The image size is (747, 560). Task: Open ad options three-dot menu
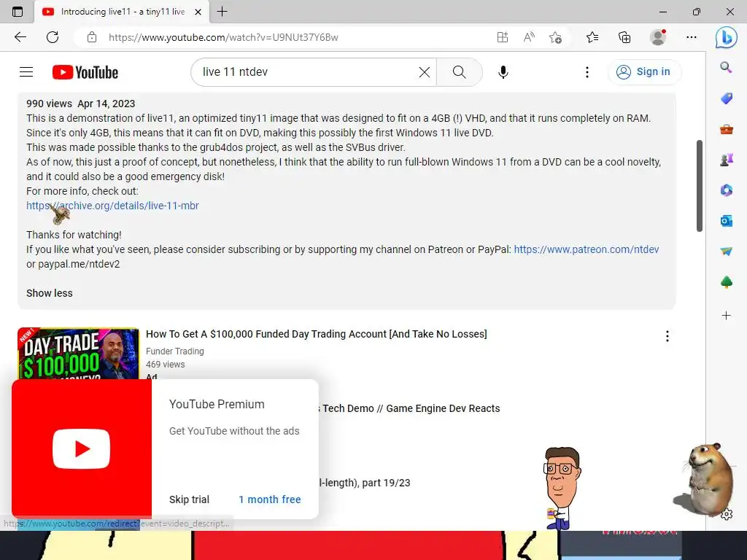tap(667, 336)
